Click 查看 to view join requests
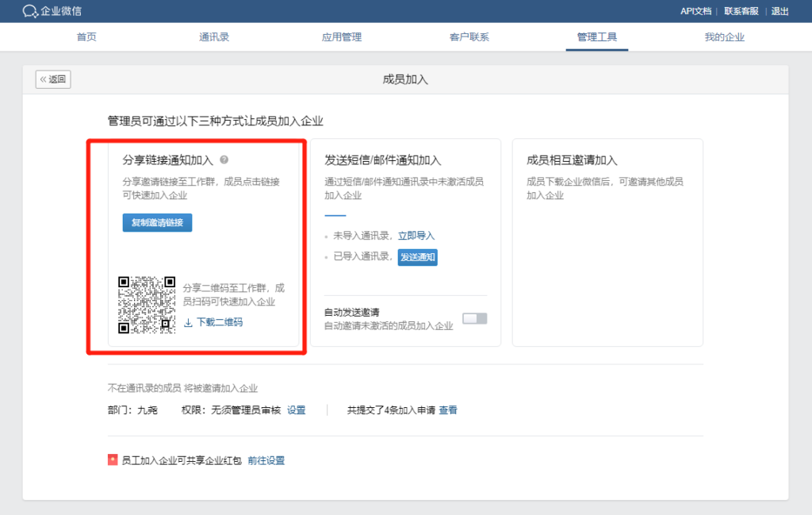This screenshot has height=515, width=812. (448, 410)
